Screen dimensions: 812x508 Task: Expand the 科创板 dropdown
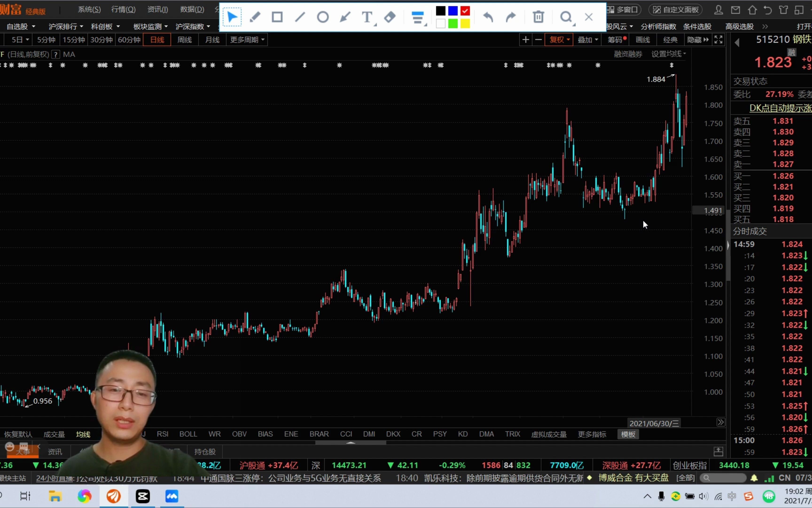[105, 26]
